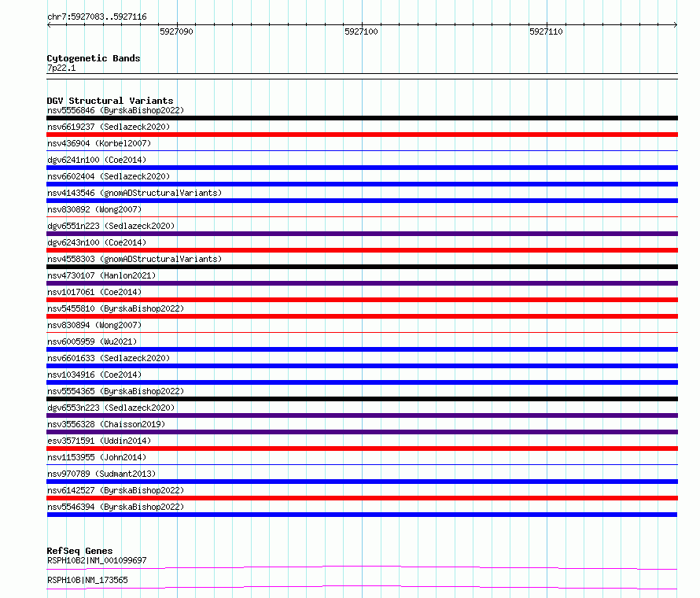The height and width of the screenshot is (598, 700).
Task: Open the RefSeq Genes track title
Action: 79,551
